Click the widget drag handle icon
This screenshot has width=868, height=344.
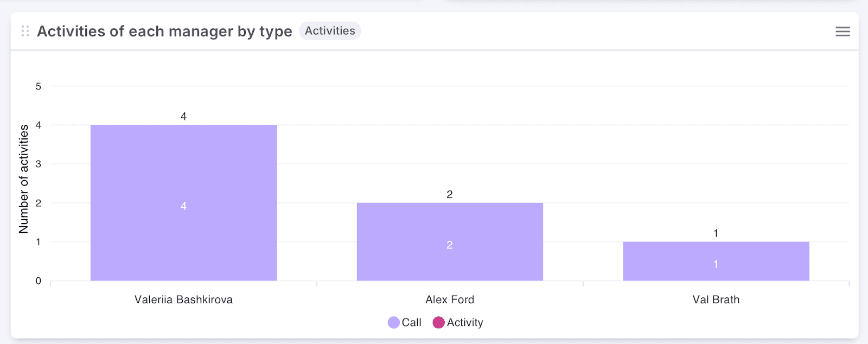(25, 31)
